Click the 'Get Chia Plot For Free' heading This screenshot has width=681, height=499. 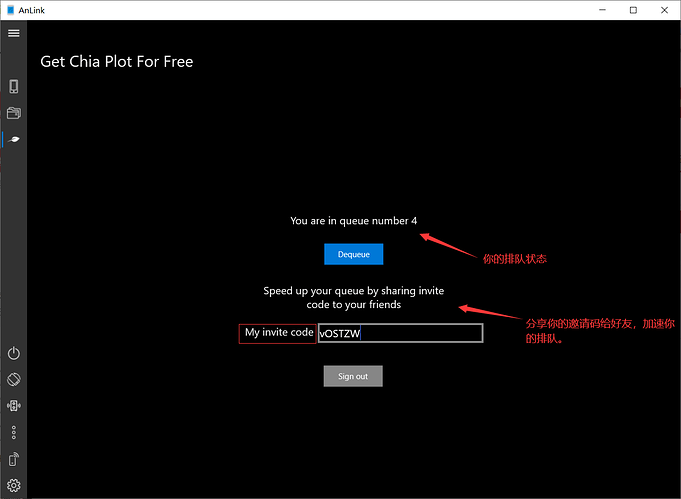tap(117, 62)
